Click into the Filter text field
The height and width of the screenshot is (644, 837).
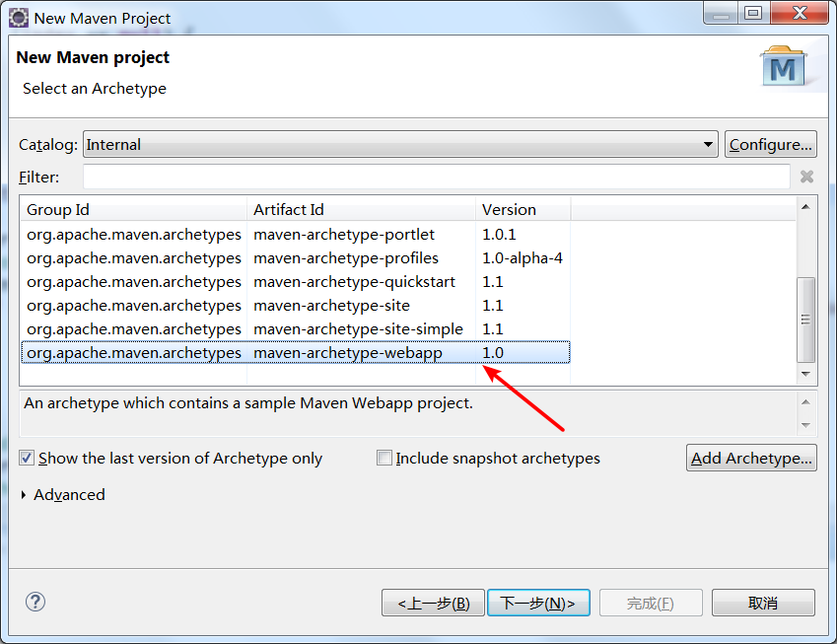[x=436, y=177]
